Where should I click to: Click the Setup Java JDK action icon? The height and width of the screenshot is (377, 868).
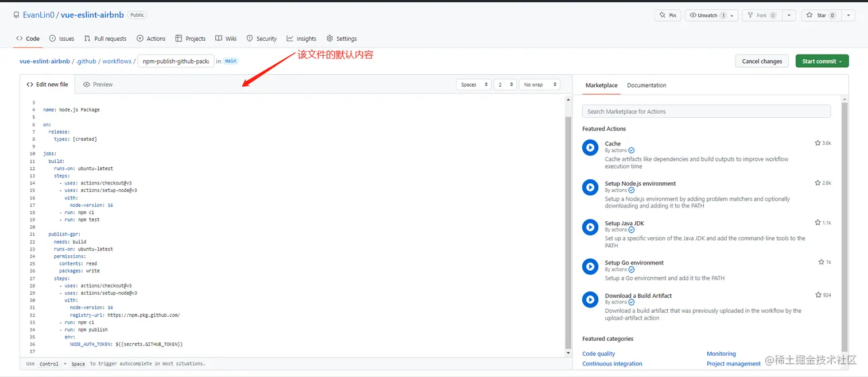click(x=590, y=226)
